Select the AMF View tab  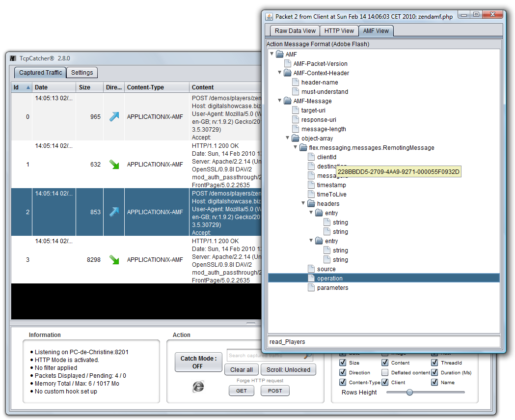coord(376,31)
